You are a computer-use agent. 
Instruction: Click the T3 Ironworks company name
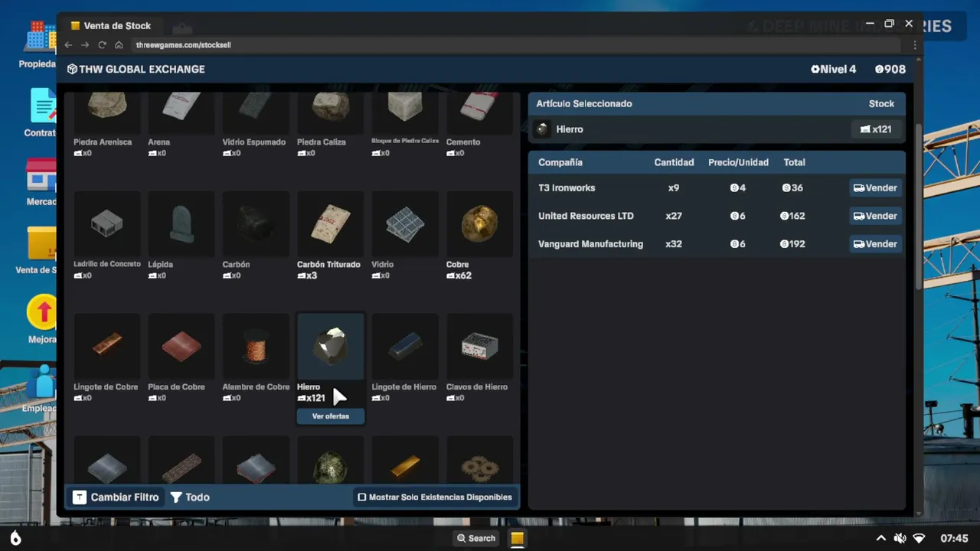pyautogui.click(x=567, y=187)
